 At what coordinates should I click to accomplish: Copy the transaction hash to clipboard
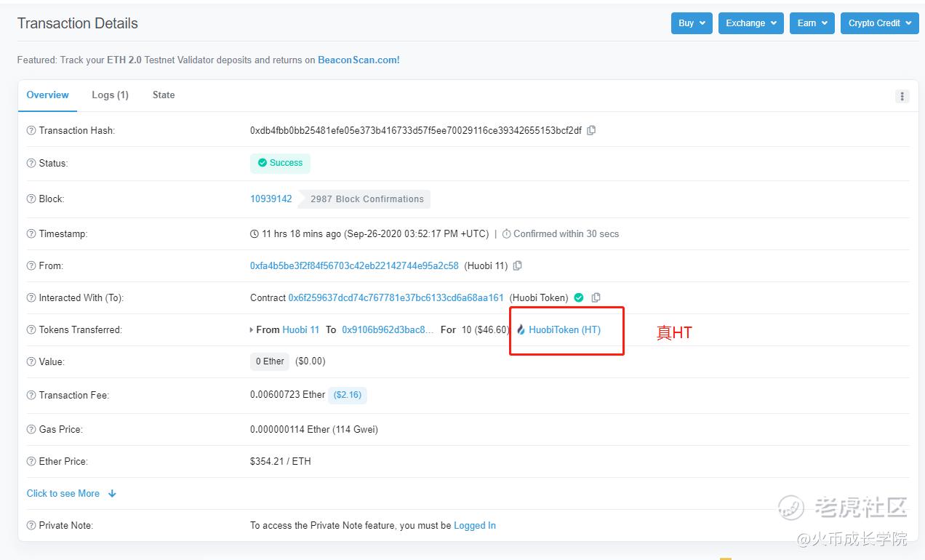[591, 130]
